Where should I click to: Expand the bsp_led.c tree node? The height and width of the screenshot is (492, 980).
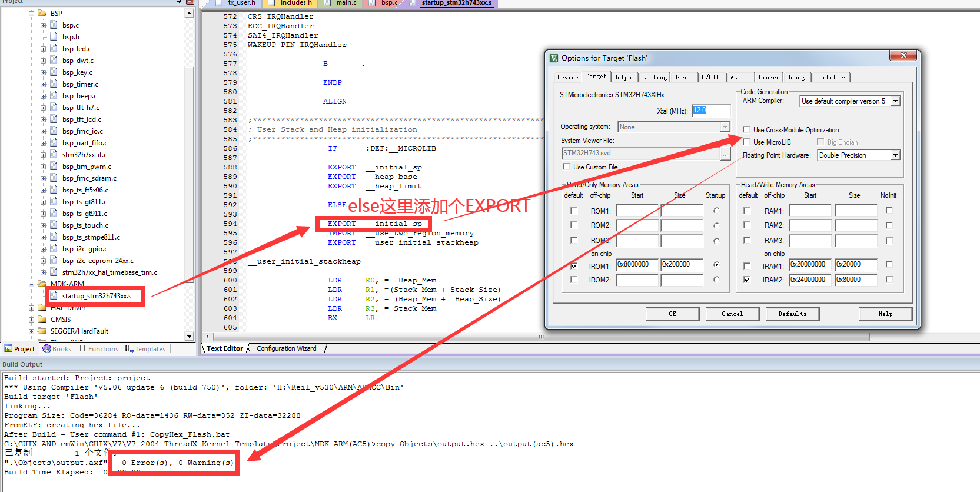click(x=43, y=49)
